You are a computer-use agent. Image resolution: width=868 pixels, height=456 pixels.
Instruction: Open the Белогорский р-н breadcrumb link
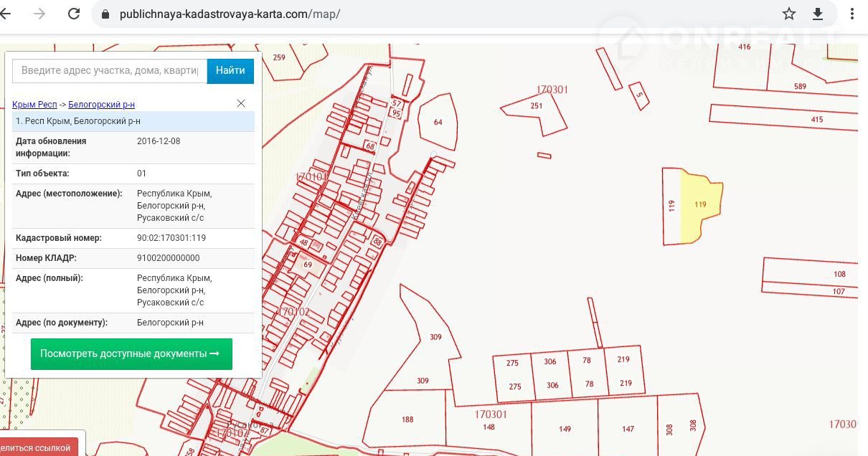click(101, 105)
